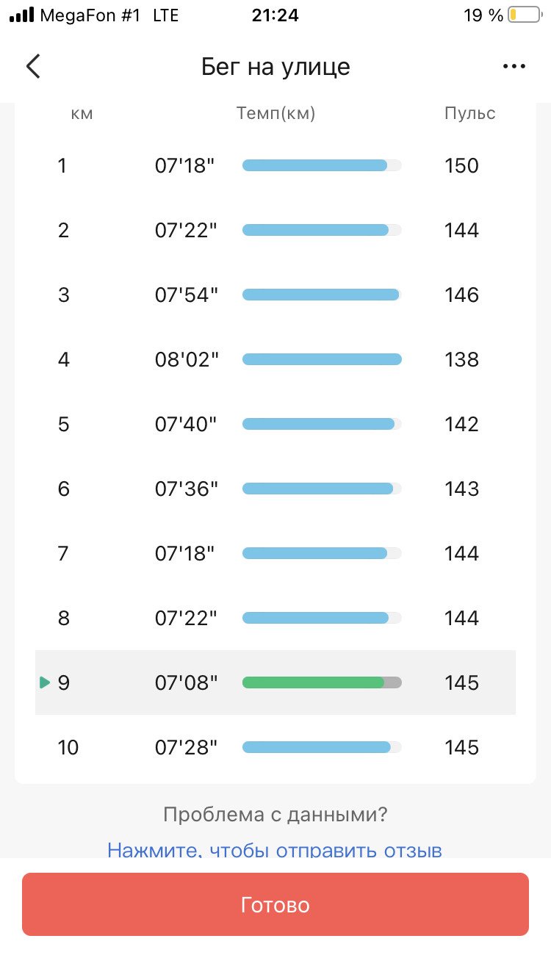The image size is (551, 980).
Task: Tap the cellular signal bars icon
Action: click(21, 15)
